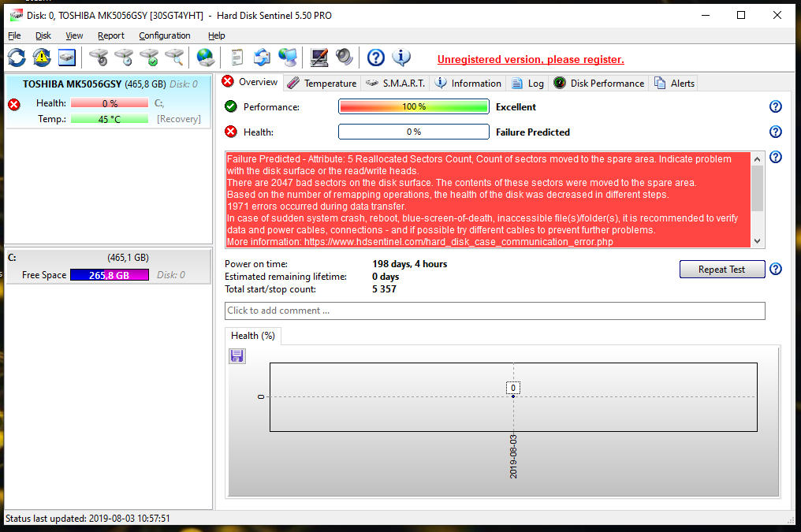801x532 pixels.
Task: Click the disk with magnifier surface test icon
Action: (x=175, y=58)
